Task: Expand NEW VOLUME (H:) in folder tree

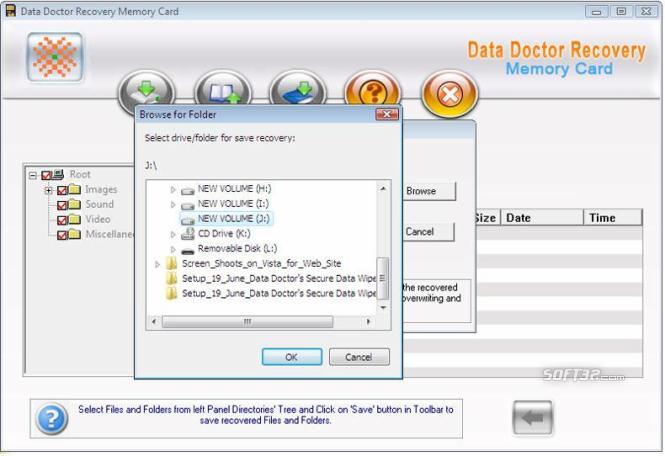Action: [173, 190]
